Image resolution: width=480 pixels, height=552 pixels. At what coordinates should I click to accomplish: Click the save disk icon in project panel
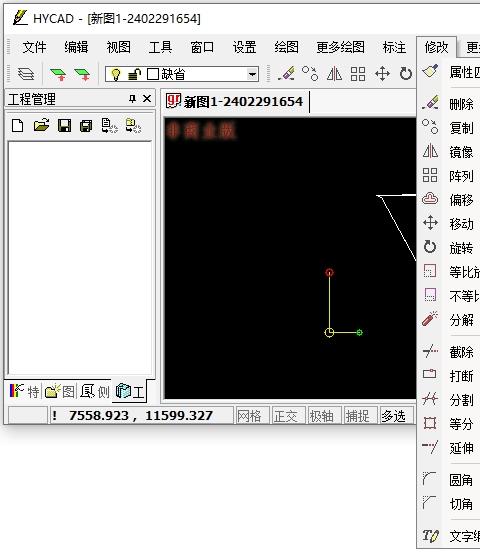coord(64,125)
